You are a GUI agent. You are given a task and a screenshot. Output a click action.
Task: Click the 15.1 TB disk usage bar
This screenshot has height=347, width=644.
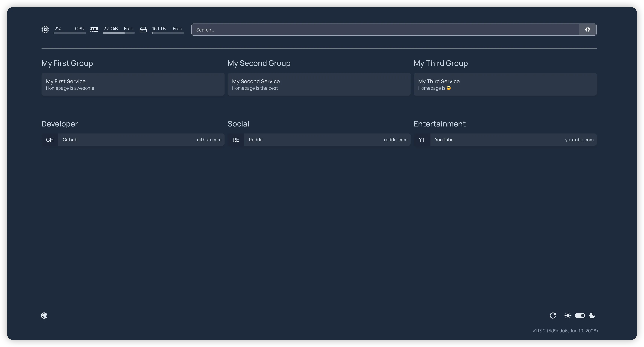coord(167,33)
